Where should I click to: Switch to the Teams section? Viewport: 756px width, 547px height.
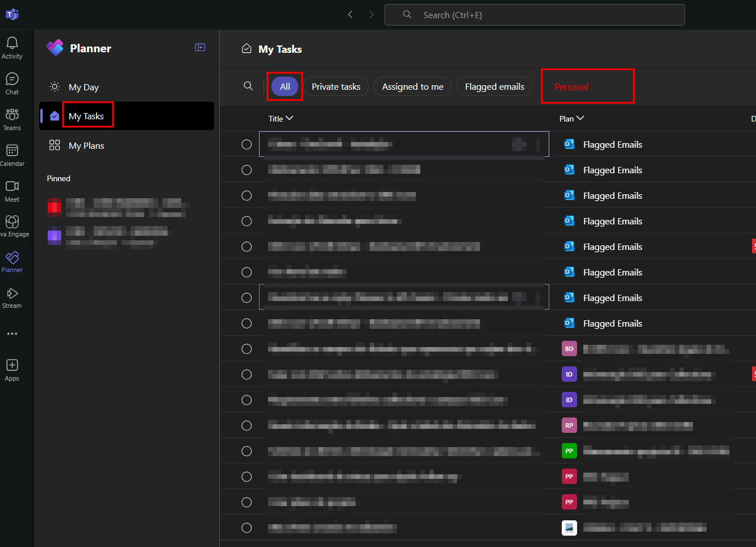tap(12, 118)
